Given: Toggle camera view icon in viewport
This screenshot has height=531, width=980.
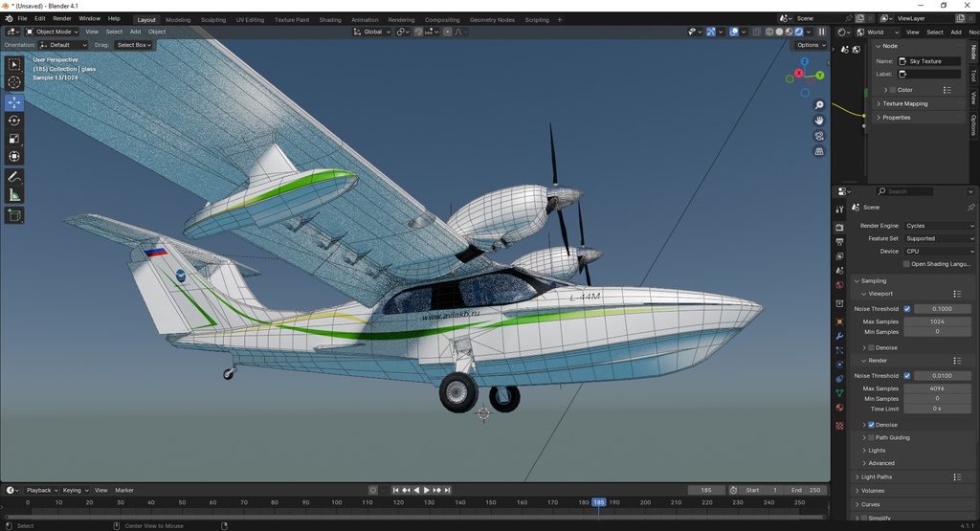Looking at the screenshot, I should [819, 136].
